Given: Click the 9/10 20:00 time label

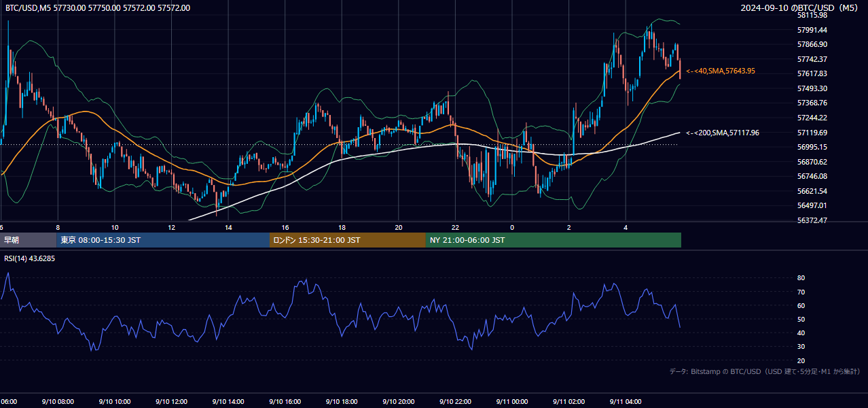Looking at the screenshot, I should 398,402.
